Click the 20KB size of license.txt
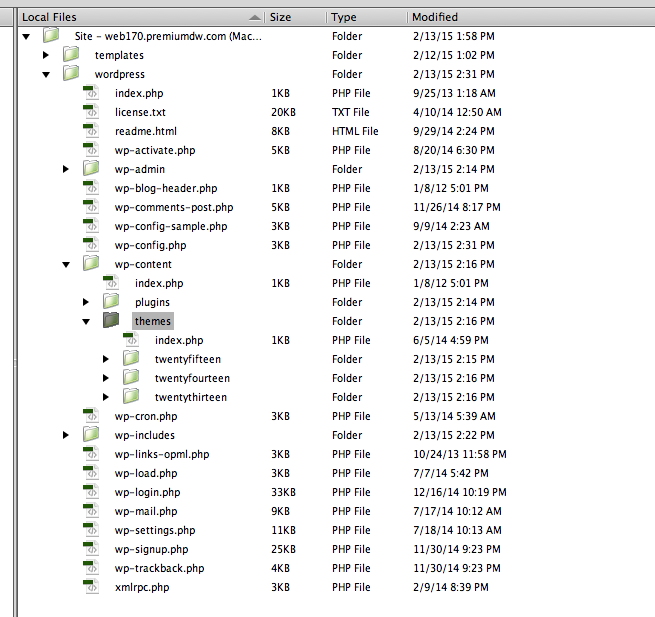Viewport: 655px width, 617px height. [x=283, y=112]
